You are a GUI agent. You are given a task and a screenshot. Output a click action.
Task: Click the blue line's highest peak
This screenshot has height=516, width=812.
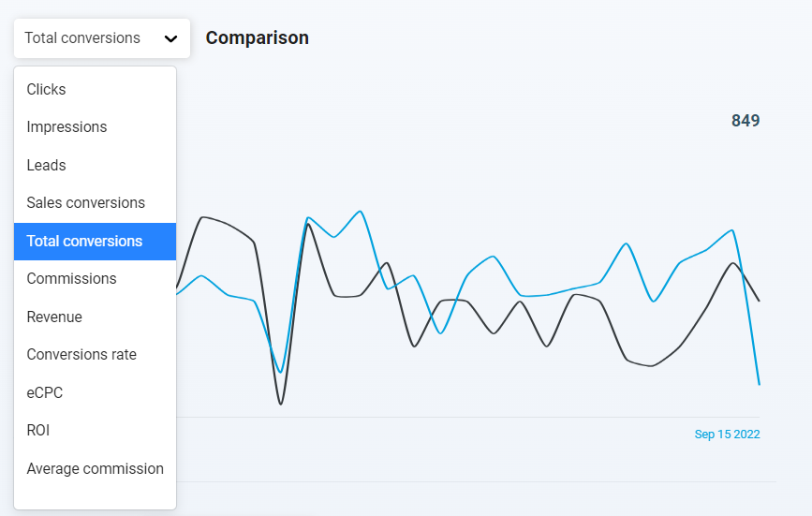(x=361, y=211)
